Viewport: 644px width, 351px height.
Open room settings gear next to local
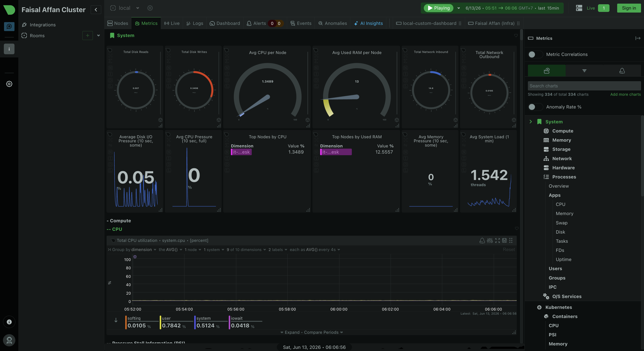[150, 8]
